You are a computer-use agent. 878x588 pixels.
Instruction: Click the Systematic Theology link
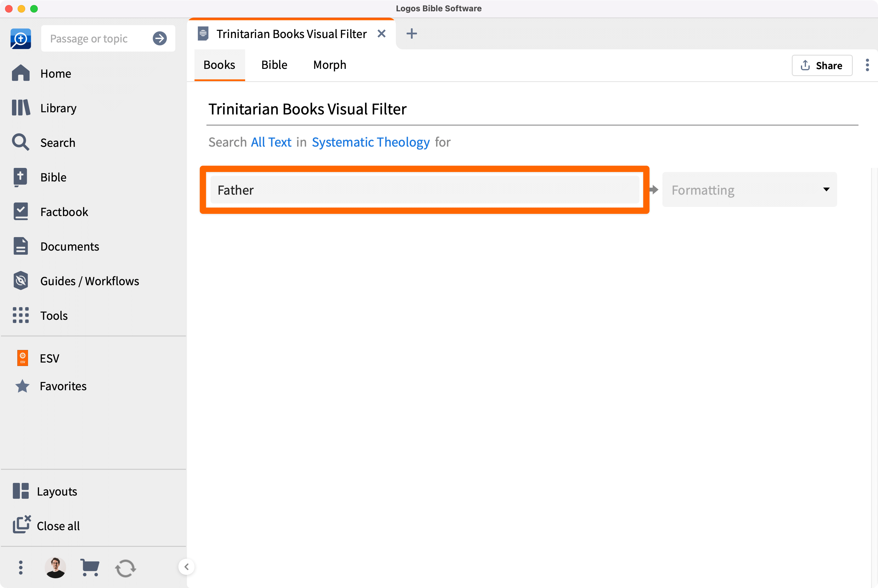(371, 142)
